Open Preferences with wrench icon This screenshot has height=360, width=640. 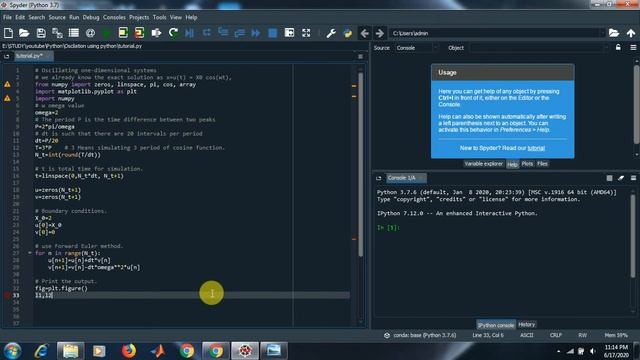[x=331, y=33]
